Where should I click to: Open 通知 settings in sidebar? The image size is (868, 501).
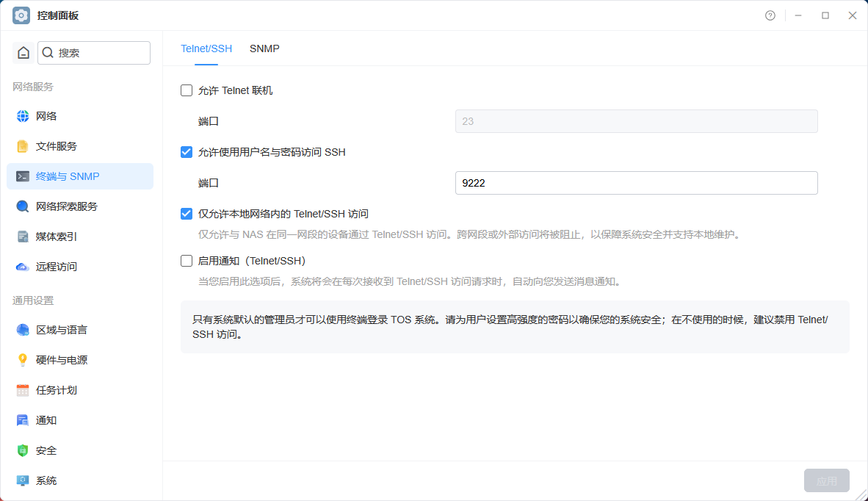point(46,419)
